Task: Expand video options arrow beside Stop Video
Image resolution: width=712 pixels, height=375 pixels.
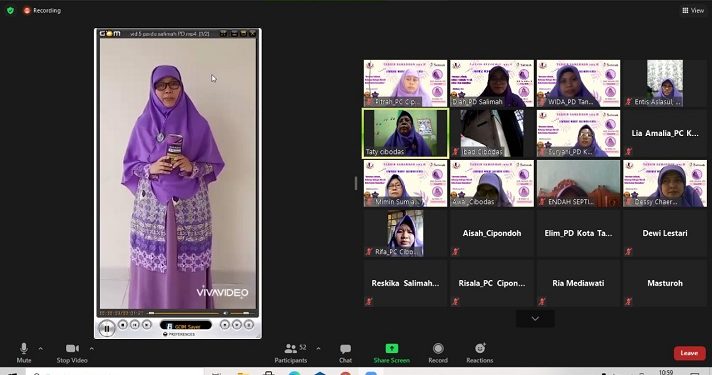Action: coord(91,348)
